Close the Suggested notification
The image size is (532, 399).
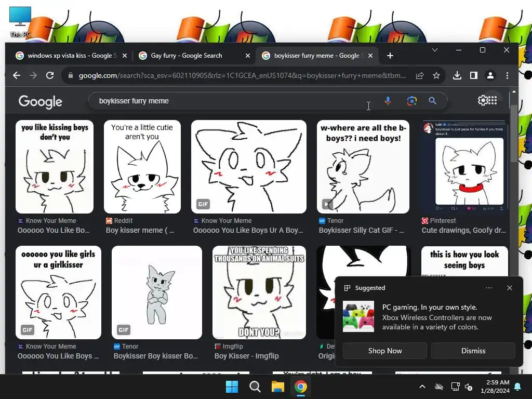pyautogui.click(x=509, y=288)
